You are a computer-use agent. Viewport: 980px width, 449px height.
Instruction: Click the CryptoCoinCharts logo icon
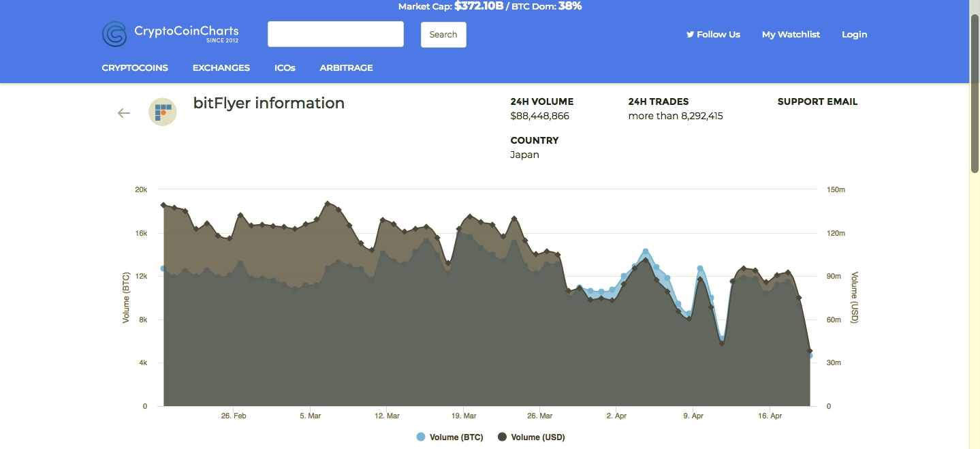[x=114, y=34]
